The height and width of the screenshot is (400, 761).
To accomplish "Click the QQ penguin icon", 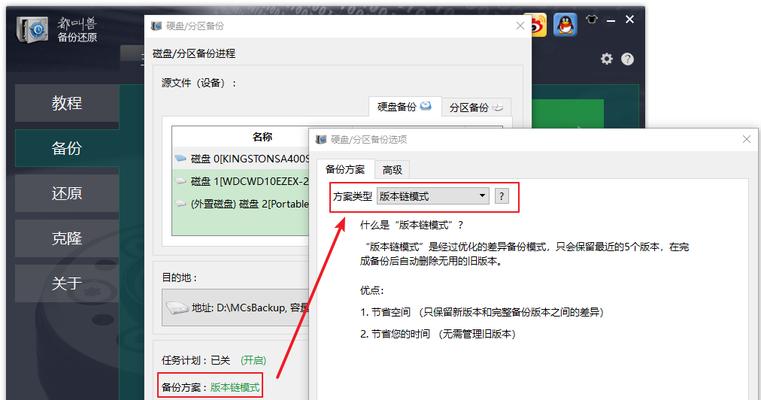I will (565, 25).
